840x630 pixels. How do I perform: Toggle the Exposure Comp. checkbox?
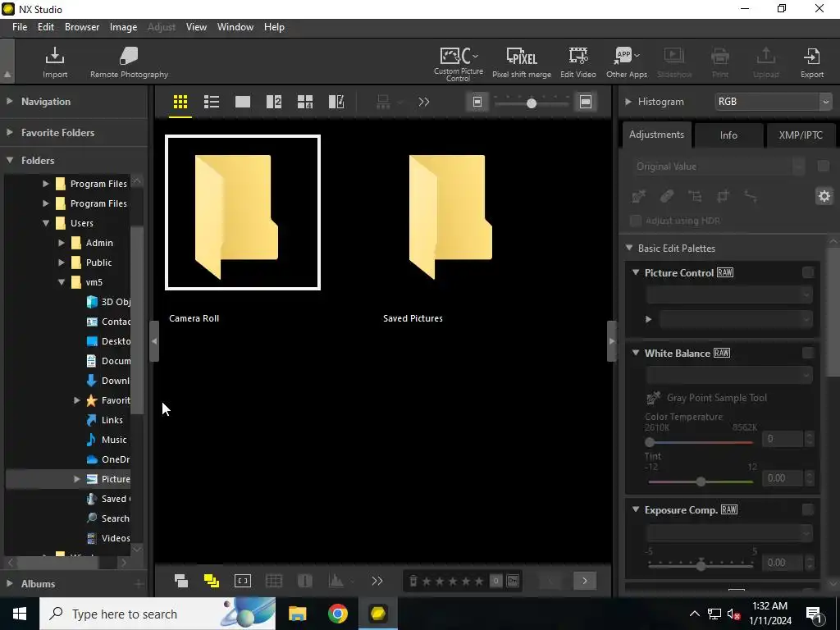coord(808,510)
